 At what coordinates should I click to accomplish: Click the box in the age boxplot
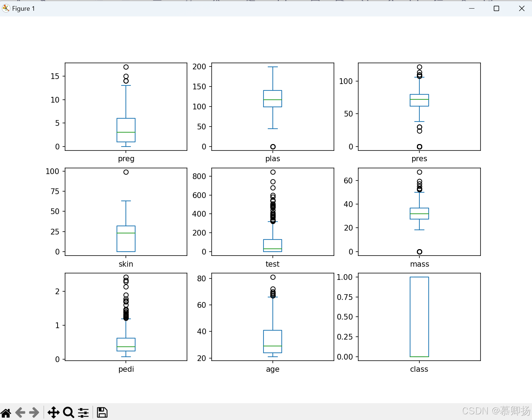[x=273, y=341]
